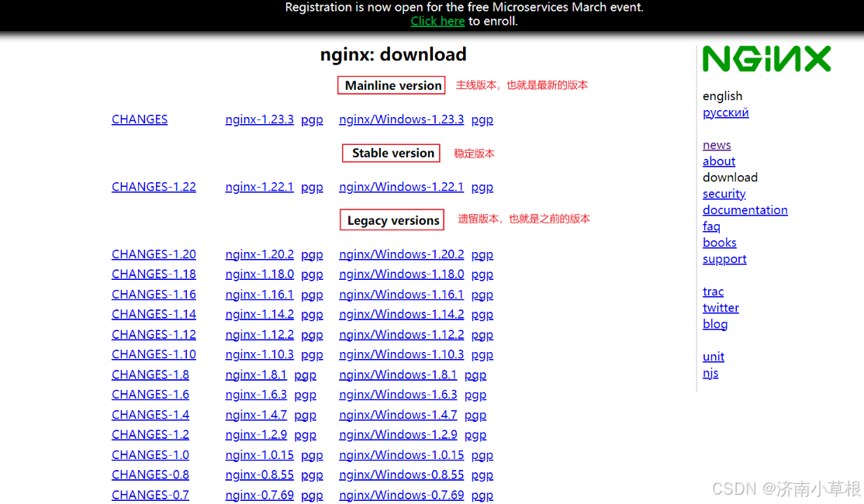Download nginx/Windows-1.8.1
Screen dimensions: 864x504
(398, 375)
